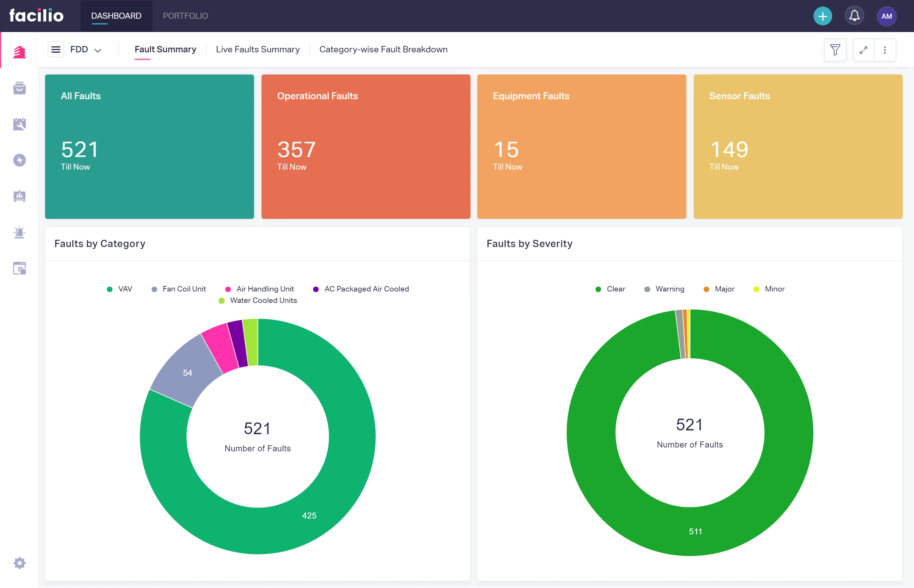Open the maintenance wrench sidebar icon
This screenshot has width=914, height=588.
19,124
